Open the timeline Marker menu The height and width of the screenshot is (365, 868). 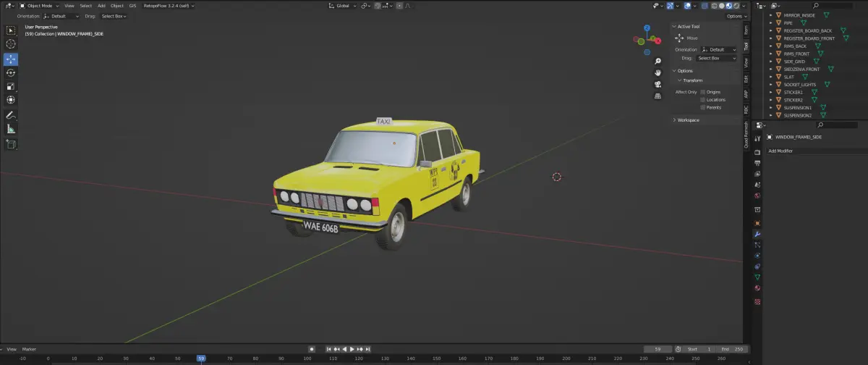(29, 349)
